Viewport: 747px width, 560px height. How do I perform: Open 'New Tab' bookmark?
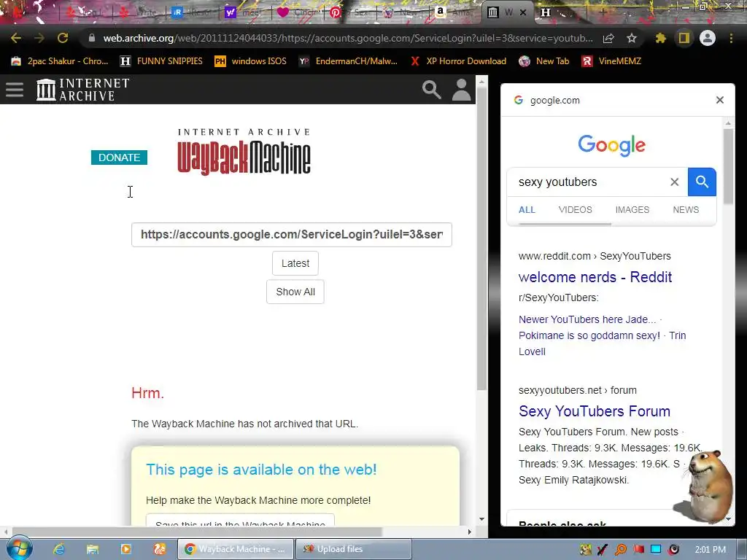pos(544,61)
